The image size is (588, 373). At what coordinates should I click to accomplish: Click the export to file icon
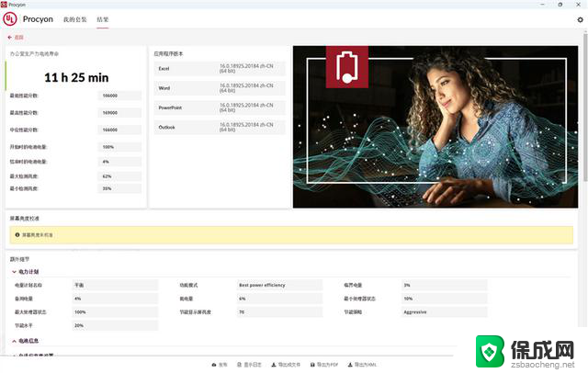pos(274,365)
